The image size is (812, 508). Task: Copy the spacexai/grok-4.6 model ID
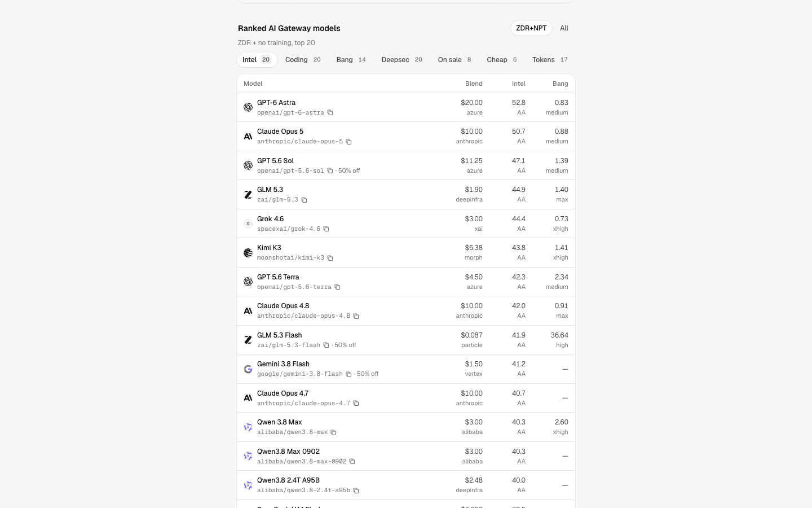pos(326,229)
